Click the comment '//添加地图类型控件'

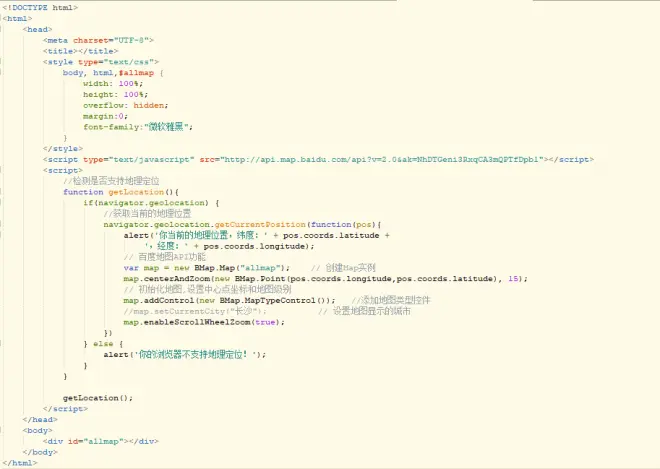391,300
